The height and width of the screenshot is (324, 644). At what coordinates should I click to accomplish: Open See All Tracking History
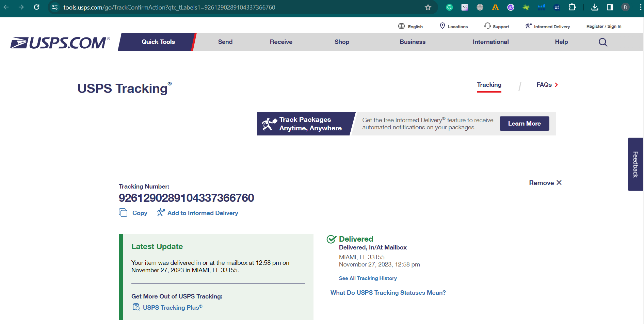(368, 278)
